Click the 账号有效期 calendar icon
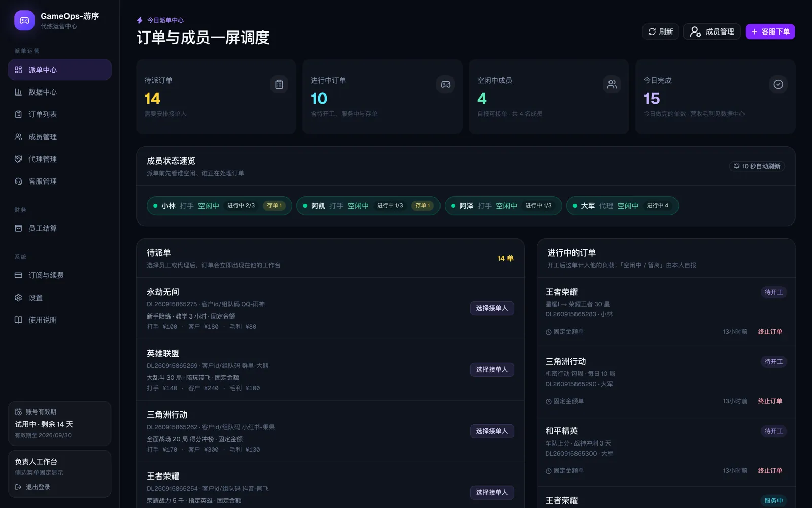Viewport: 812px width, 508px height. point(18,412)
